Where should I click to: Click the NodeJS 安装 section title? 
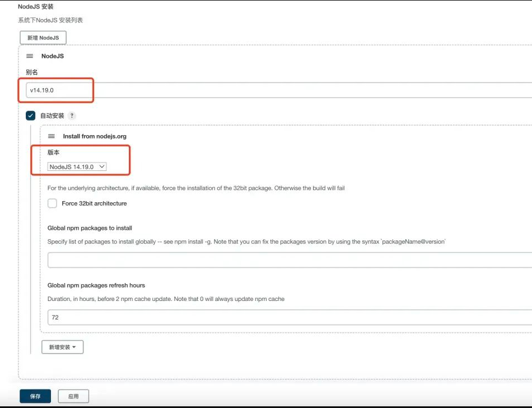tap(36, 7)
